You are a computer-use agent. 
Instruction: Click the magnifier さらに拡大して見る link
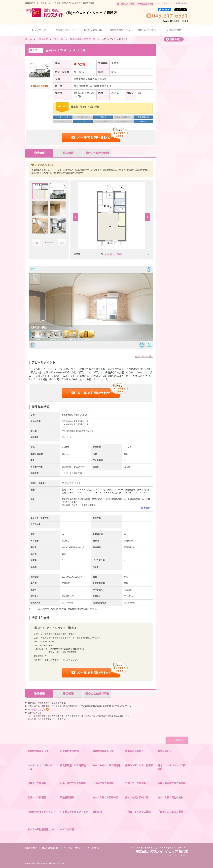(111, 254)
